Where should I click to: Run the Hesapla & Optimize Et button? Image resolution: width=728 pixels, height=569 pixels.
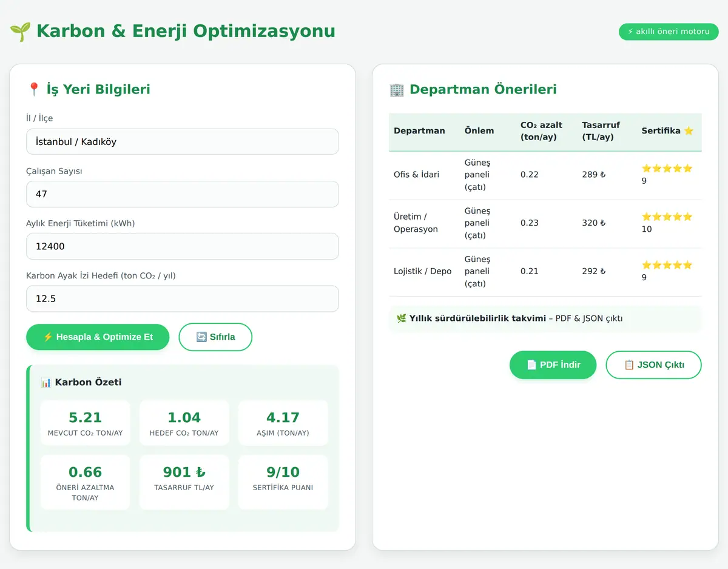pos(98,337)
